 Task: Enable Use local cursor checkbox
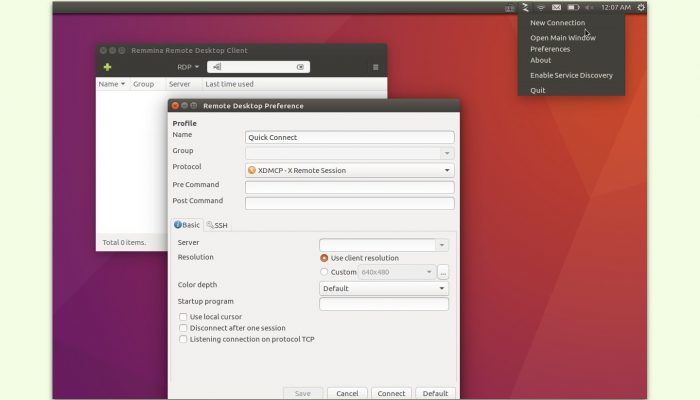click(183, 317)
